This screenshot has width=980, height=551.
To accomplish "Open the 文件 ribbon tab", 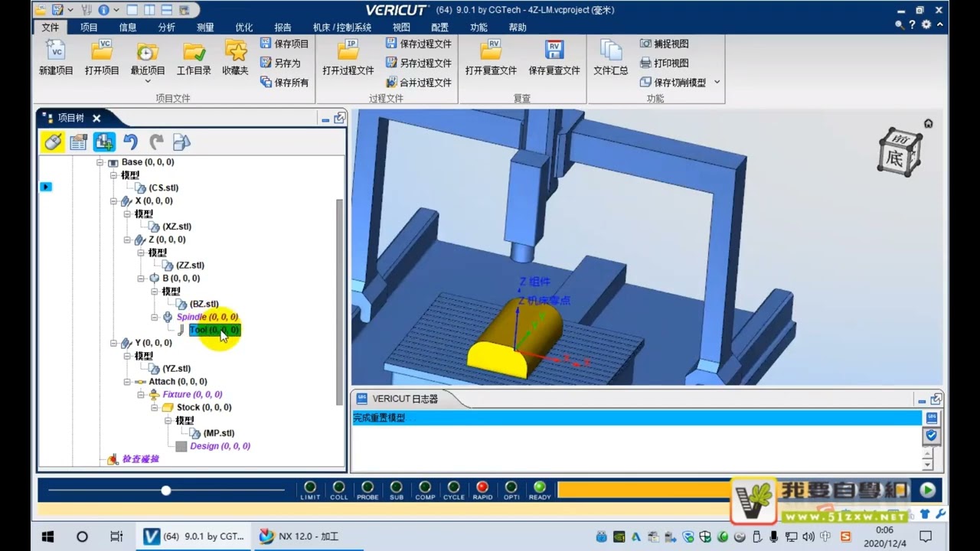I will [50, 27].
